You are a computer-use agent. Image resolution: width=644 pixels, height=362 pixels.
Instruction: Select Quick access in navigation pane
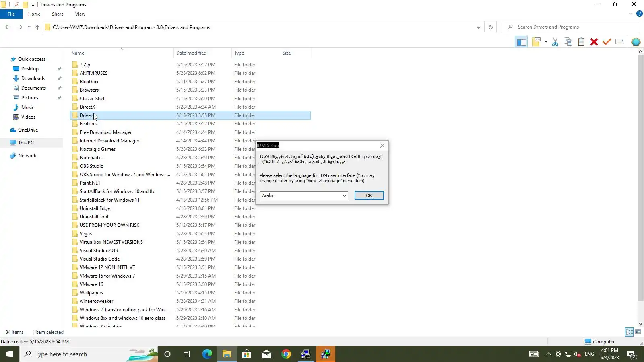[x=32, y=59]
